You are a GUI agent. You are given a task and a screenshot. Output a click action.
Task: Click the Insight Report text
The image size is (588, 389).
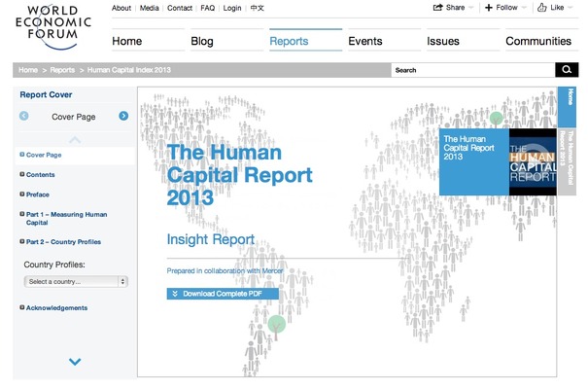(211, 239)
